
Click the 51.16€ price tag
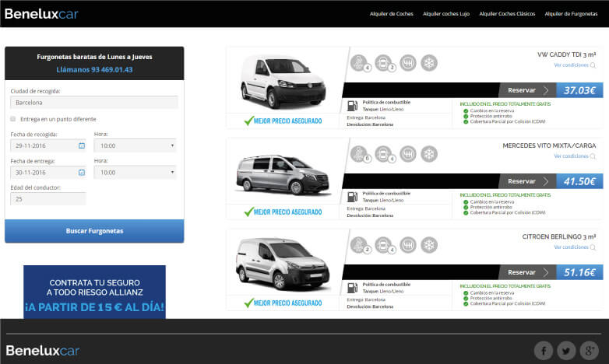click(579, 272)
